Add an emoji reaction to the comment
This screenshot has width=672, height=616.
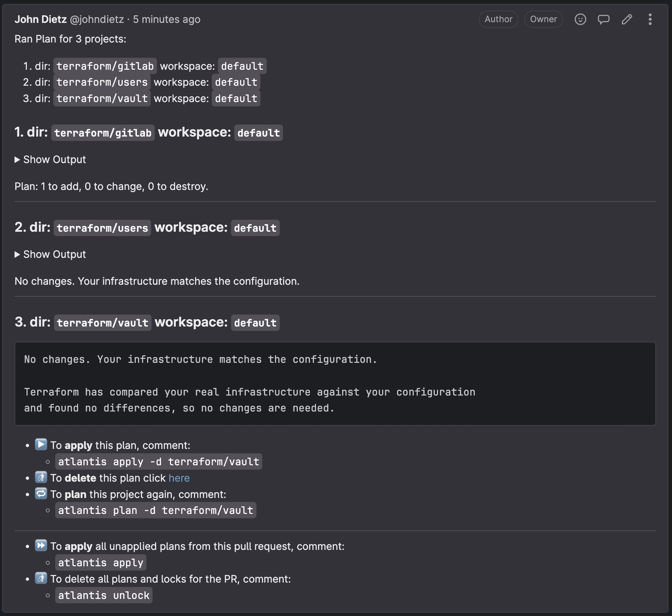(x=580, y=19)
